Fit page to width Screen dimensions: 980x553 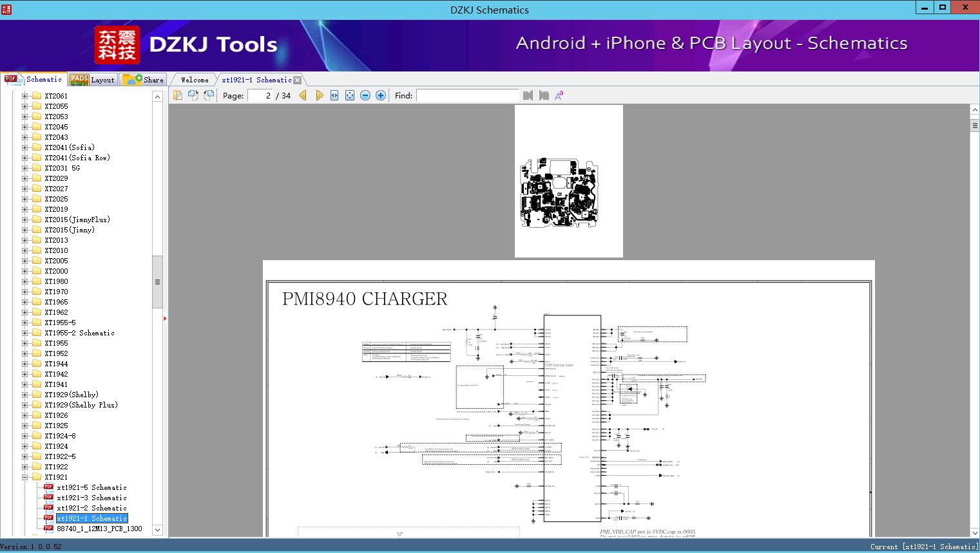[334, 95]
